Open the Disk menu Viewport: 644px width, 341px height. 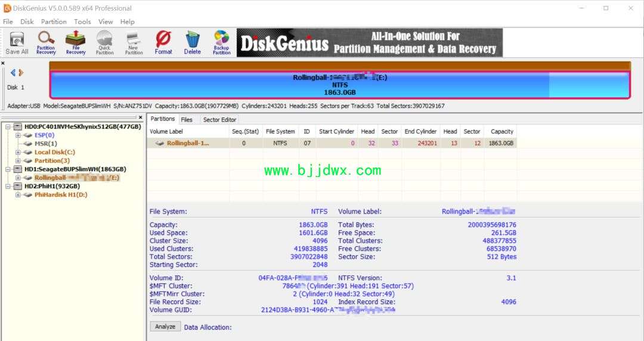(x=27, y=22)
